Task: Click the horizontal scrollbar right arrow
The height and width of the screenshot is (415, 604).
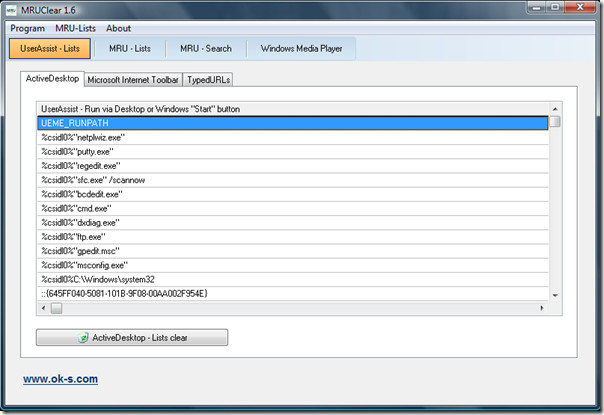Action: click(542, 308)
